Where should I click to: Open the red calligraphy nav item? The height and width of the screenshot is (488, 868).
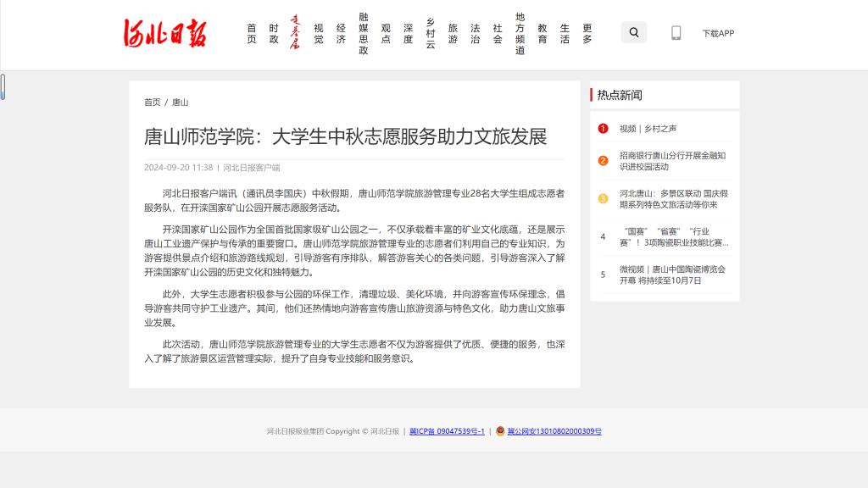coord(296,33)
